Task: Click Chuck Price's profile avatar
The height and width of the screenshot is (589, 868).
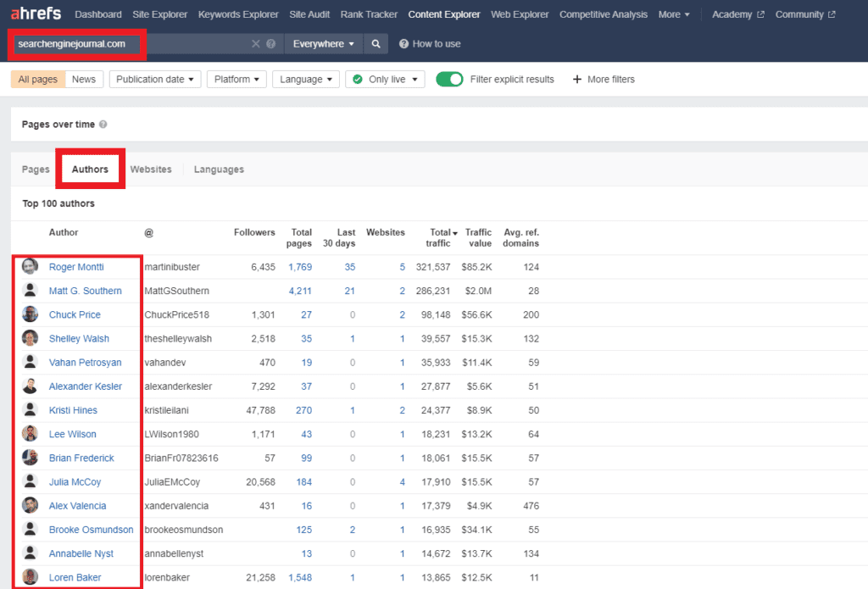Action: pos(30,314)
